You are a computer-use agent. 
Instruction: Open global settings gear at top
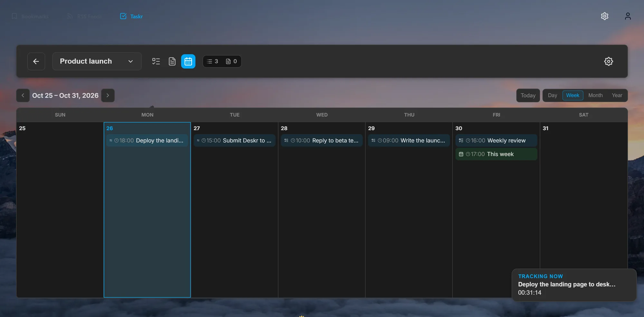604,16
